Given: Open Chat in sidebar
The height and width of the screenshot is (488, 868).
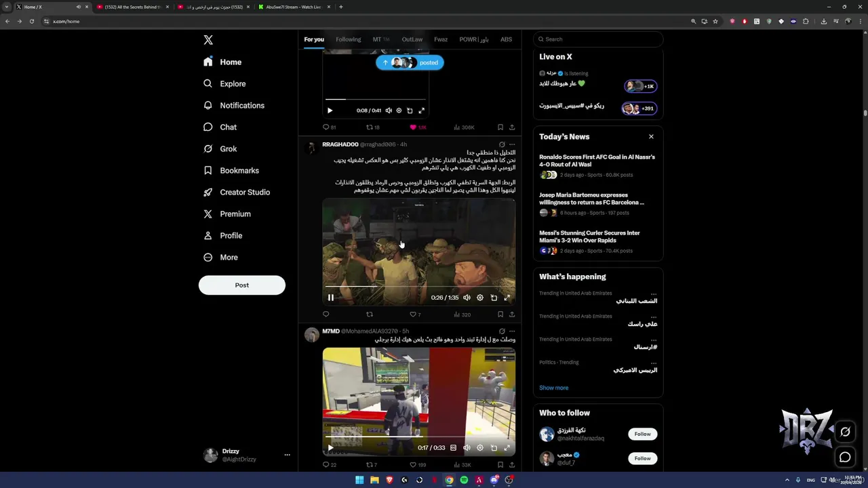Looking at the screenshot, I should click(x=220, y=127).
